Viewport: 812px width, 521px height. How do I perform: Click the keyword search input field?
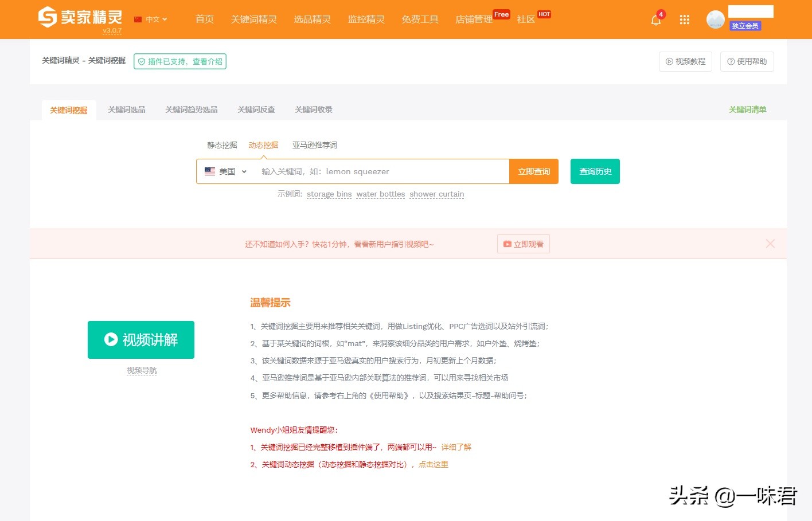tap(381, 171)
